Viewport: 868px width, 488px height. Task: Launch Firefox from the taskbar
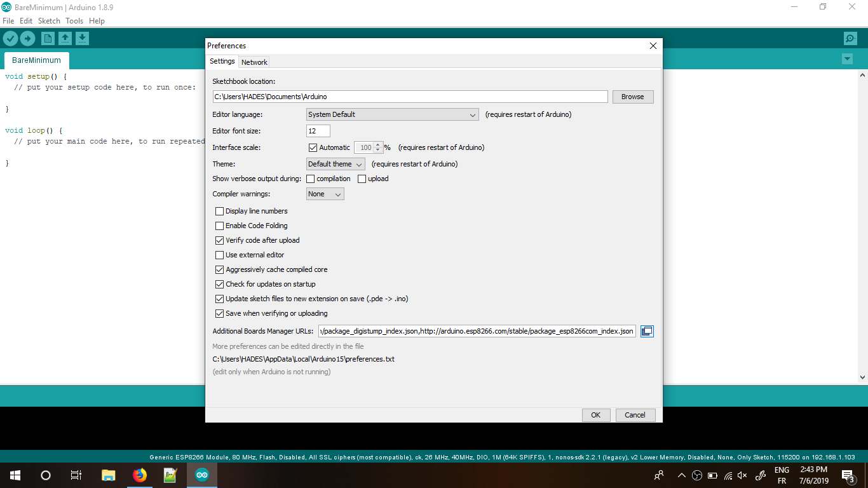(140, 475)
